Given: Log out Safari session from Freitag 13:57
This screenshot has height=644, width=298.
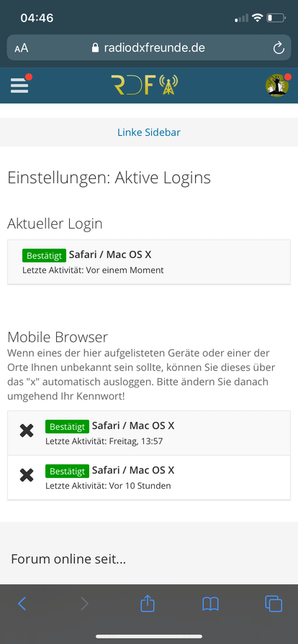Looking at the screenshot, I should tap(27, 431).
